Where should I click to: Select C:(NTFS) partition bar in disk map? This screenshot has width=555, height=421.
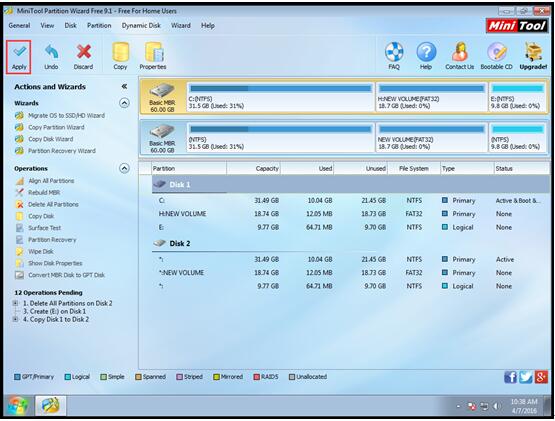pos(281,97)
